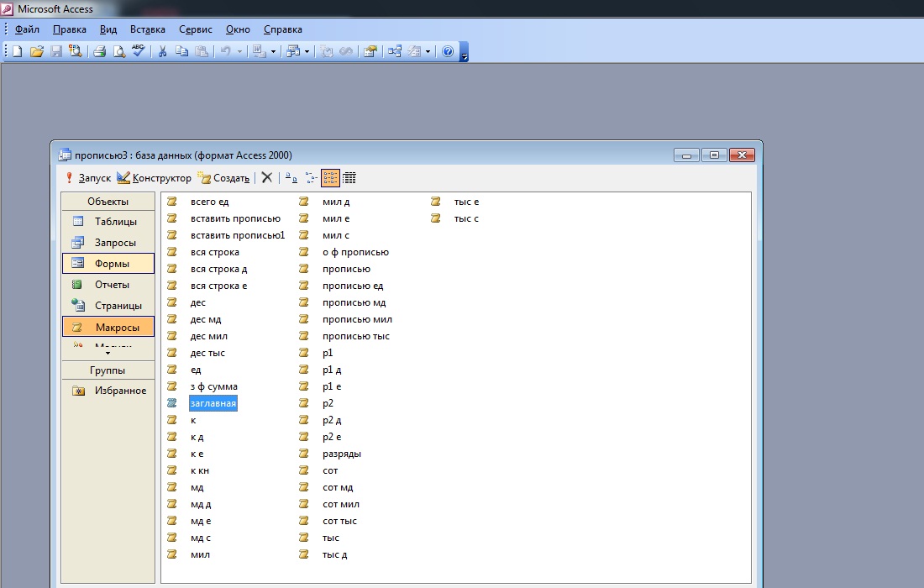This screenshot has height=588, width=924.
Task: Expand more objects arrow below Макросы
Action: (108, 353)
